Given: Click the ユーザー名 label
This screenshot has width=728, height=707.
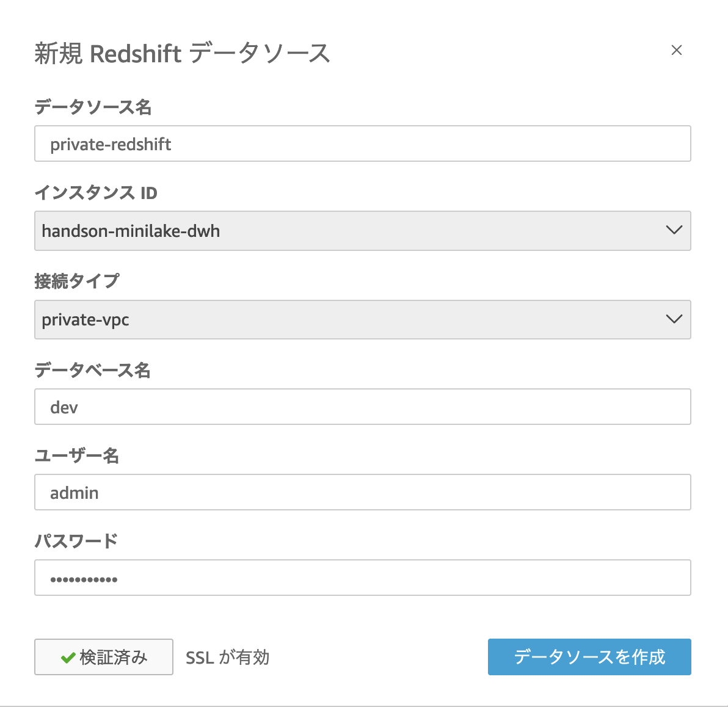Looking at the screenshot, I should [76, 455].
